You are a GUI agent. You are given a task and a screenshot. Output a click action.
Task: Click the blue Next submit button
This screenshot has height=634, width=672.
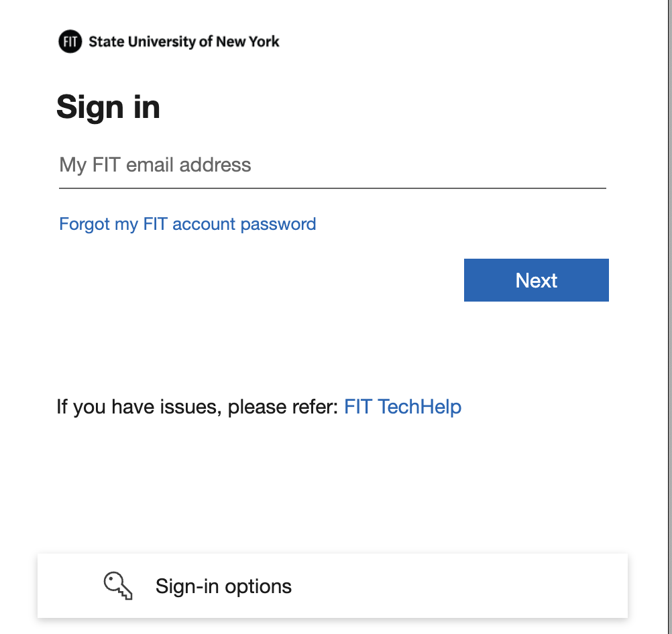(x=536, y=279)
